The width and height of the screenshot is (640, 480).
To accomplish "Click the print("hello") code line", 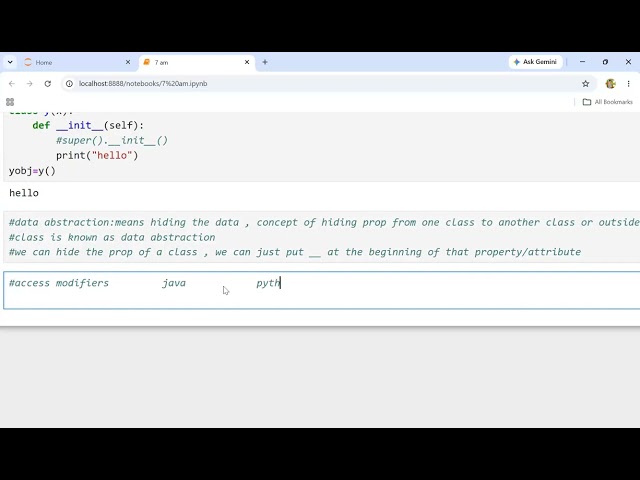I will pos(97,156).
